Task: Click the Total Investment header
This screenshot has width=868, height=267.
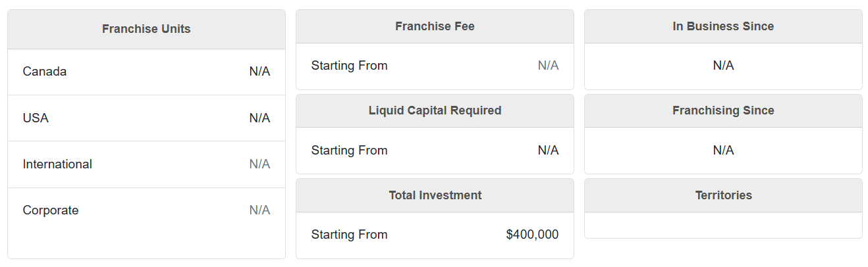Action: pyautogui.click(x=435, y=195)
